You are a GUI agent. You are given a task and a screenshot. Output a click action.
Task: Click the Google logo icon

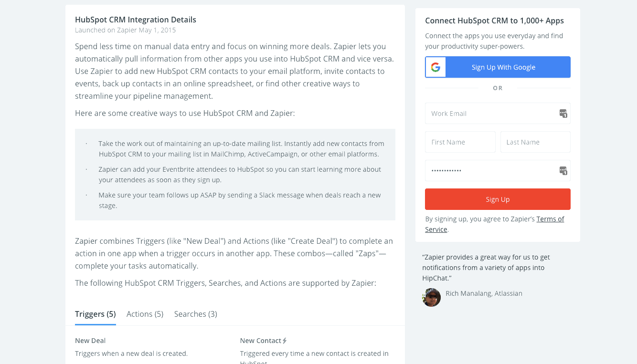point(435,67)
